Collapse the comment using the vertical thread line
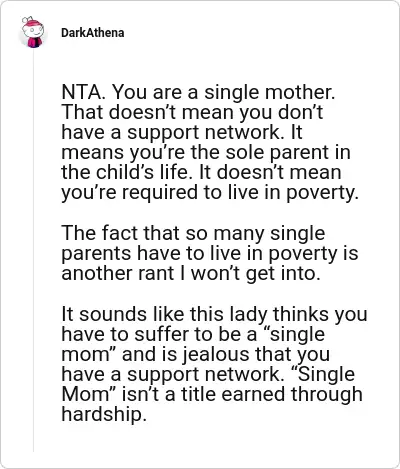This screenshot has height=469, width=400. pyautogui.click(x=33, y=250)
